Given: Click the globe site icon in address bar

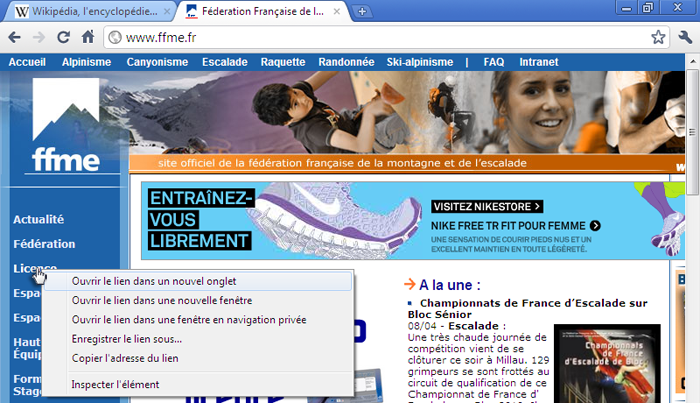Looking at the screenshot, I should tap(115, 37).
